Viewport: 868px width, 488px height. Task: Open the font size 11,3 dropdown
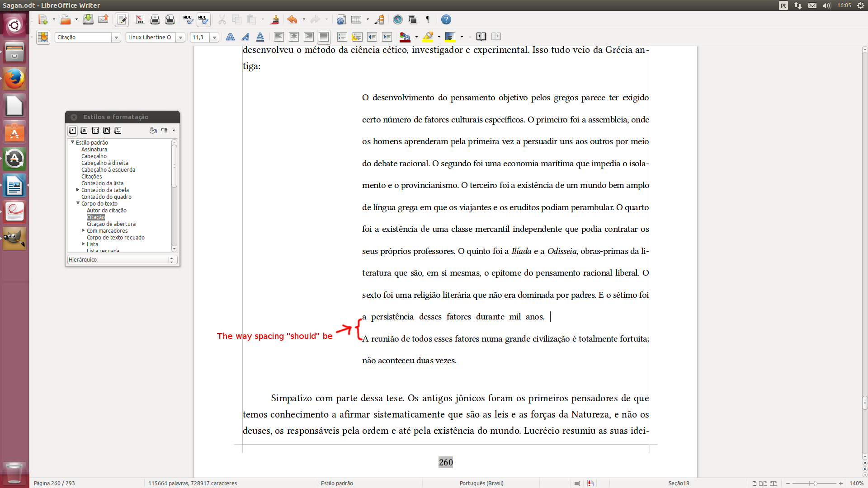coord(215,38)
